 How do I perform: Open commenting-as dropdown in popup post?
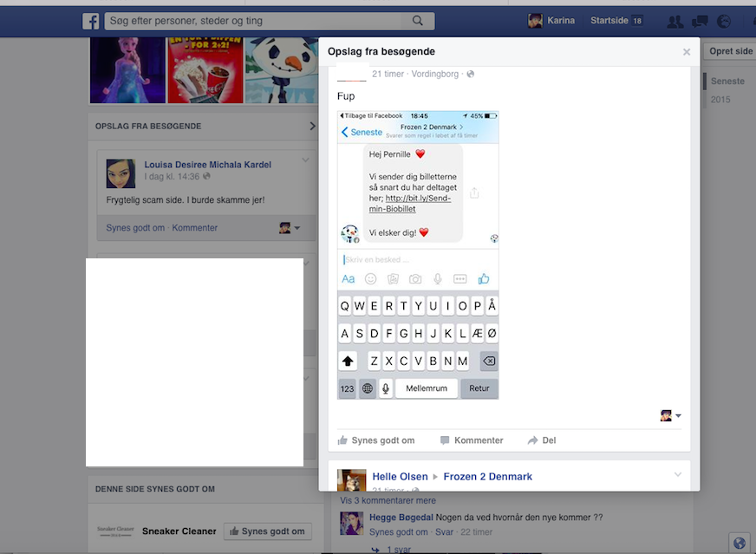click(x=671, y=415)
